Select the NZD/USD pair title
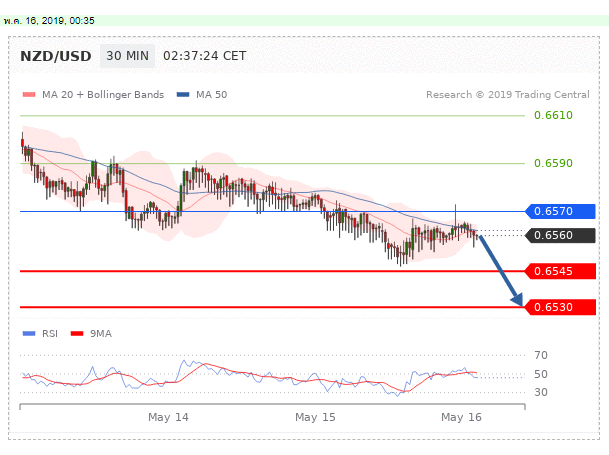609x455 pixels. (56, 56)
